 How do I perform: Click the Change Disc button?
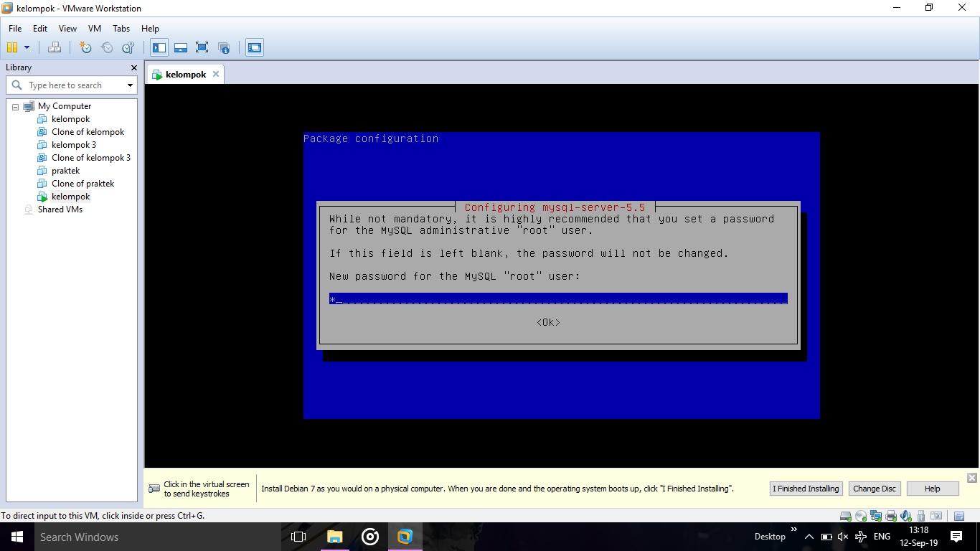(875, 489)
